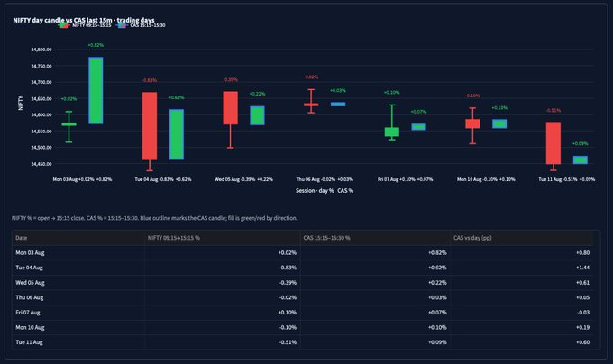Screen dimensions: 613x364
Task: Click the x-axis label 'Mon 10 Aug -0.10% +0.10%'
Action: point(486,179)
